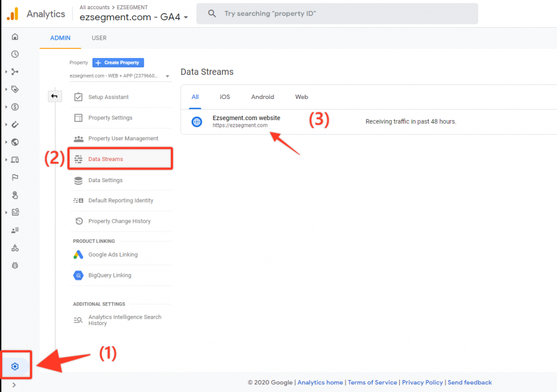Select the Web data streams tab
Viewport: 557px width, 392px height.
click(301, 97)
